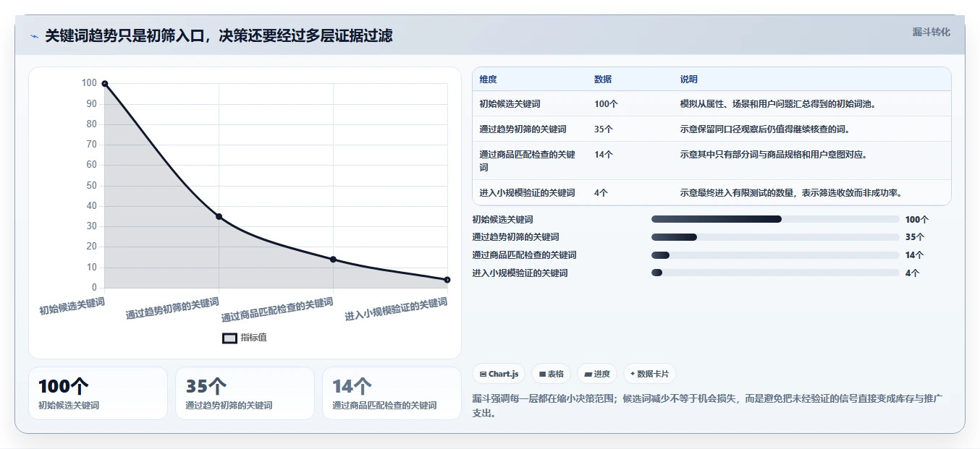Click the 35个 cell in the table
The width and height of the screenshot is (980, 449).
604,129
